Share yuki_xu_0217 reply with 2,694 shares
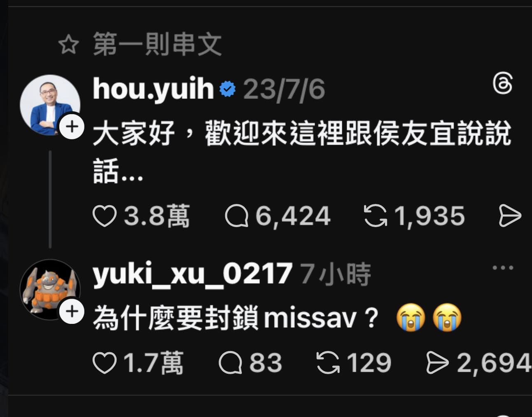 [x=437, y=363]
